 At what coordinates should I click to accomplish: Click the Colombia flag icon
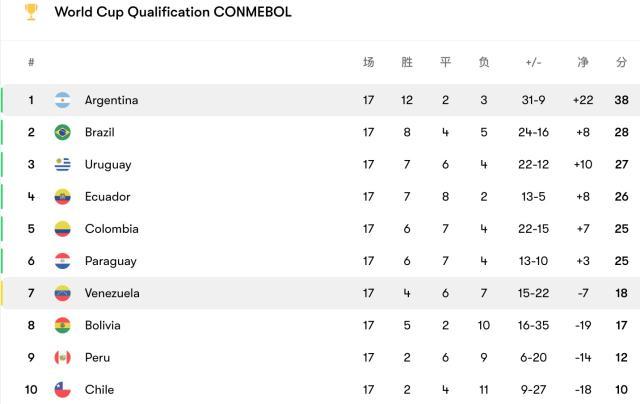(63, 229)
